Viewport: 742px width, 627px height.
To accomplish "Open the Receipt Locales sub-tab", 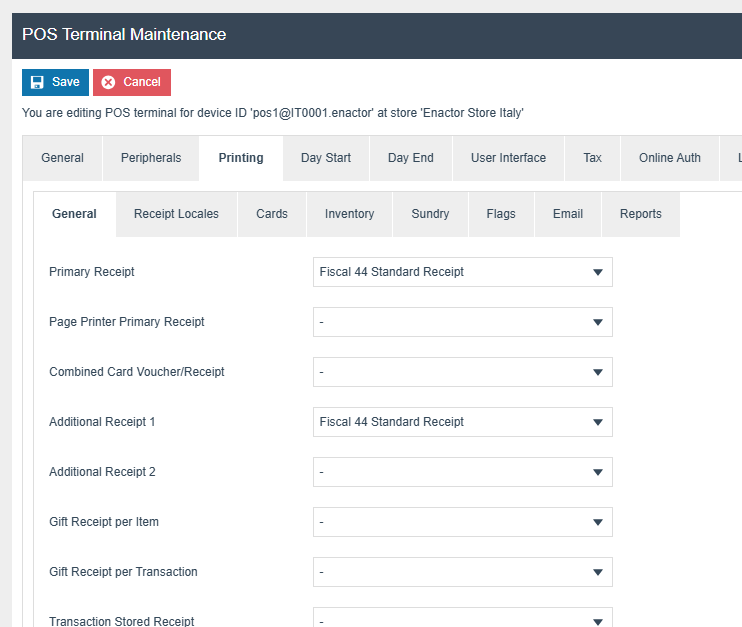I will (x=176, y=214).
